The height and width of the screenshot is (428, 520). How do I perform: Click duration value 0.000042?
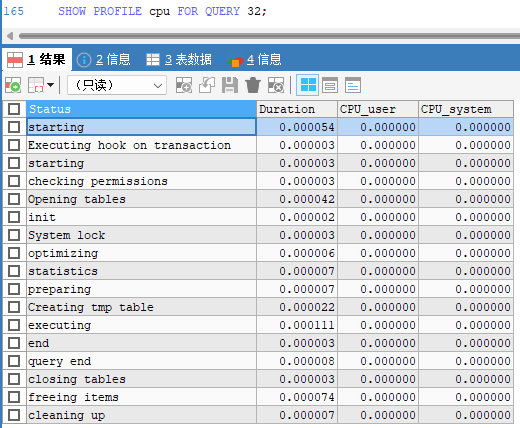point(297,199)
